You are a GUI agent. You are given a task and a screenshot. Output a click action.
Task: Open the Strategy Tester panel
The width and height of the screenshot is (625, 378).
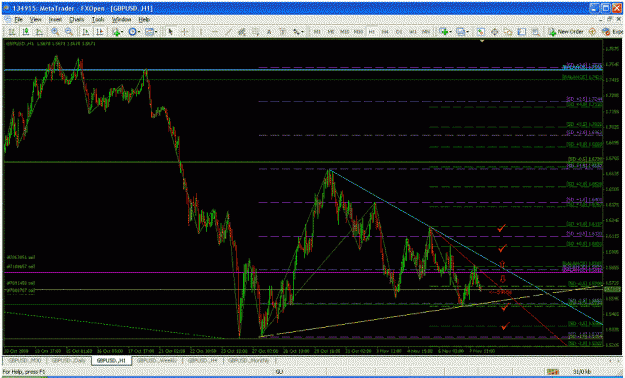(536, 32)
